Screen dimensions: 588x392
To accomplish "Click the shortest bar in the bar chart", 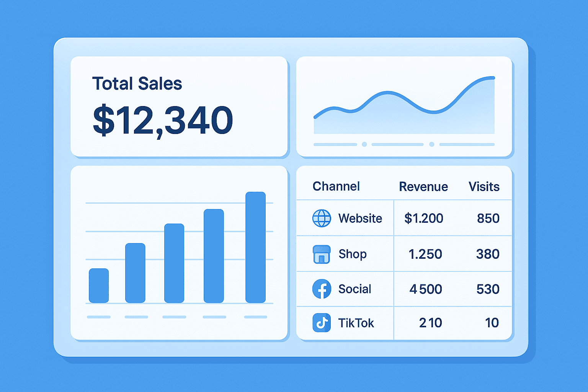I will [99, 286].
